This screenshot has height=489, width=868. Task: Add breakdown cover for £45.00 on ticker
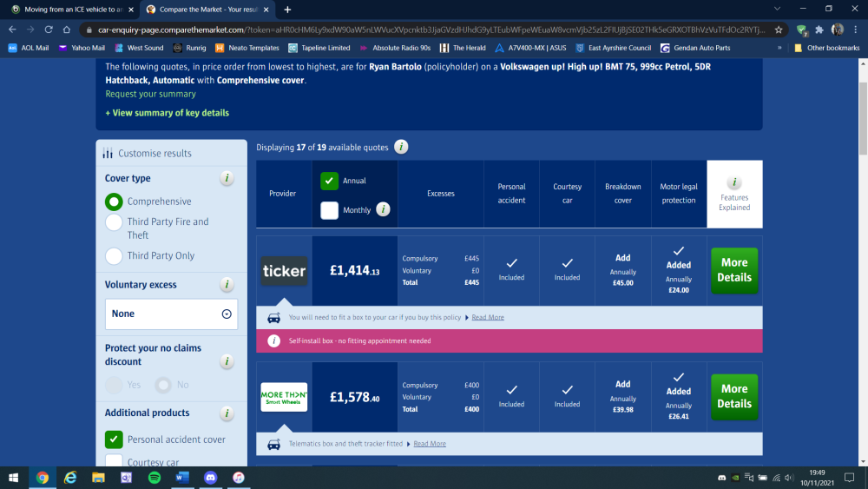[x=622, y=270]
